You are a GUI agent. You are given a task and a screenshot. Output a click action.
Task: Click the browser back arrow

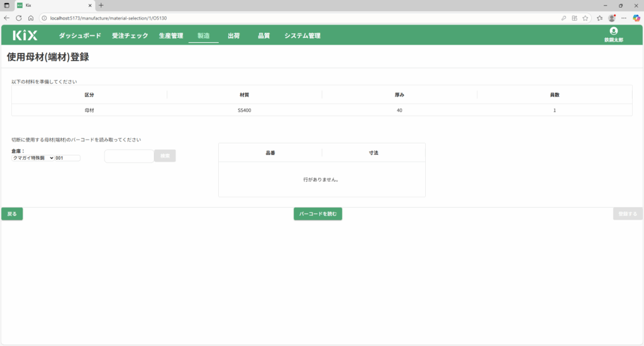6,18
